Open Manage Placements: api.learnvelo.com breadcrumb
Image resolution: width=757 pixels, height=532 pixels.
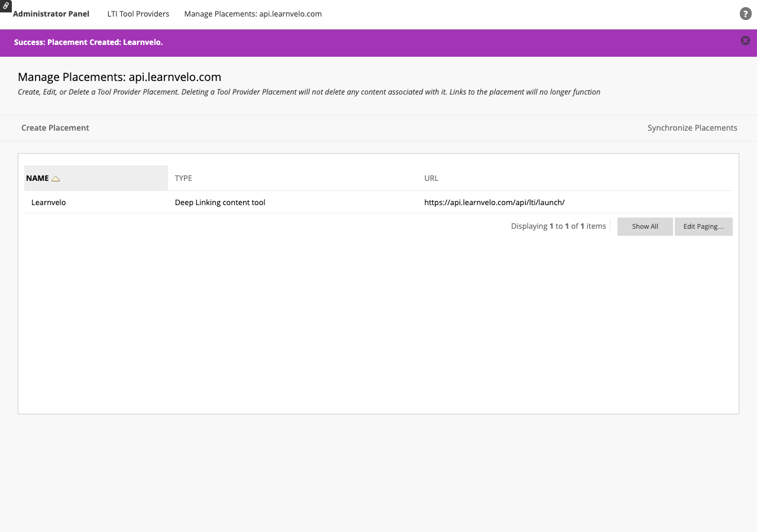(253, 14)
